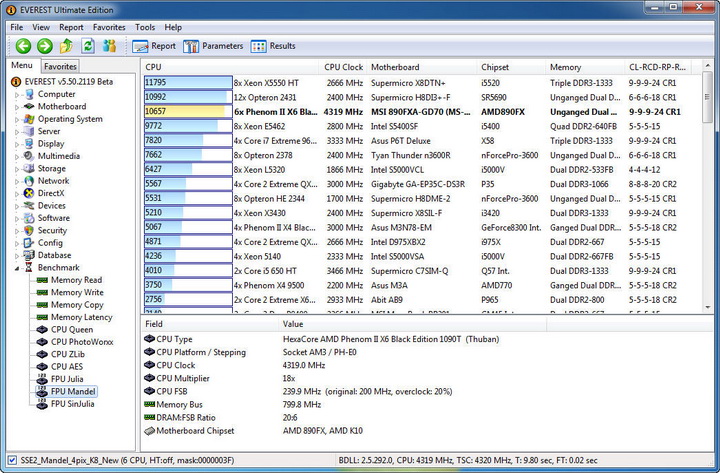Open the Tools menu

(145, 28)
